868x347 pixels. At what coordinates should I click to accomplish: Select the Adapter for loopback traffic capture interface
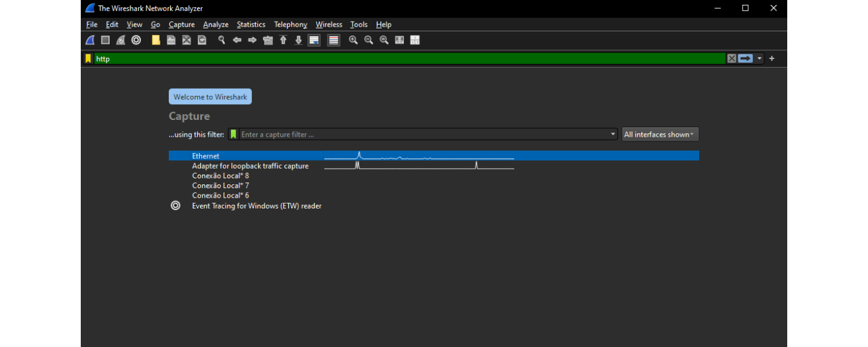[x=250, y=166]
